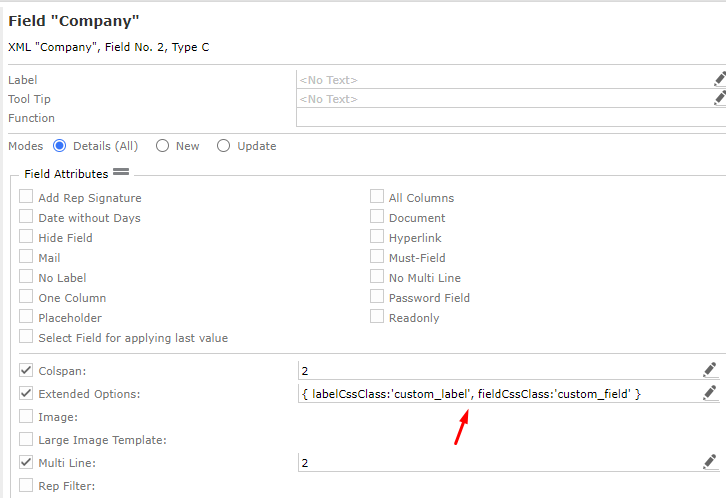Enable the Add Rep Signature checkbox
This screenshot has height=498, width=726.
[26, 197]
